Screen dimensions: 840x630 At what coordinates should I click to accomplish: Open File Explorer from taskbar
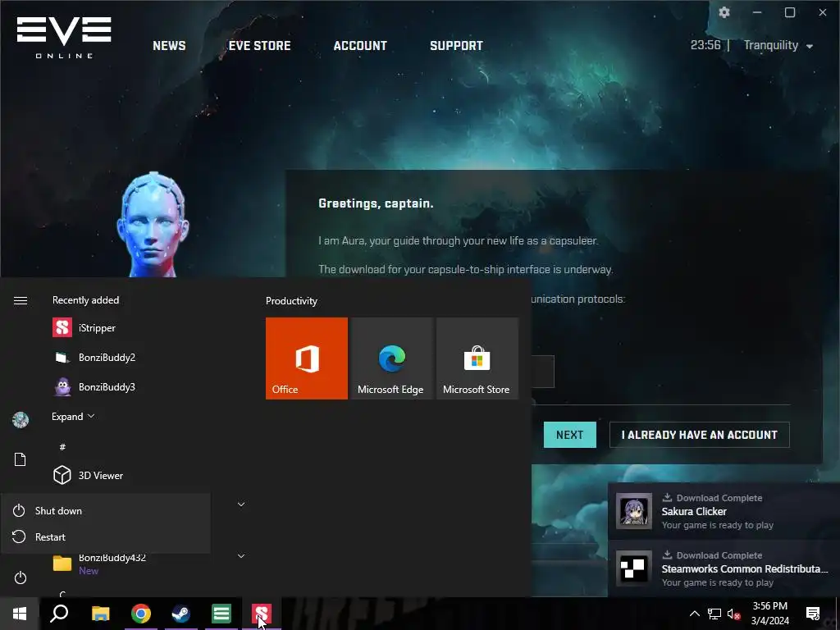coord(101,614)
